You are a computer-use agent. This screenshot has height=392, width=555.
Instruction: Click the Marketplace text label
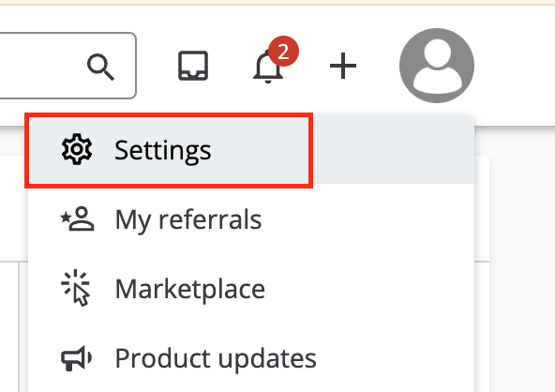point(190,289)
